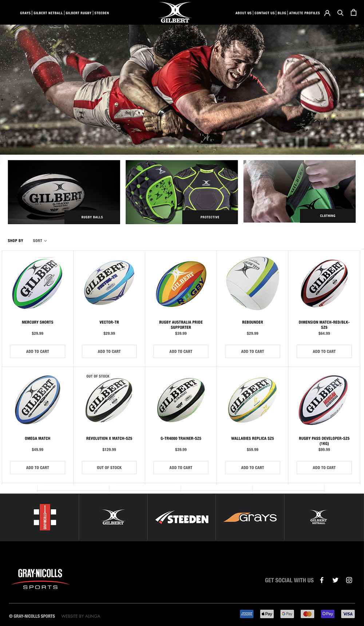Image resolution: width=364 pixels, height=626 pixels.
Task: Add Vector-TR ball to cart
Action: 109,351
